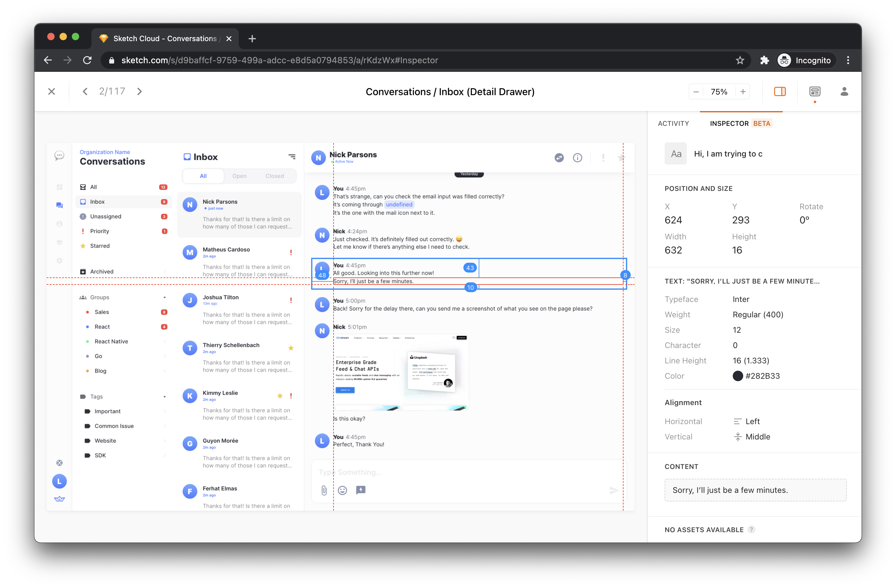Click the 75% zoom level field
This screenshot has width=896, height=588.
click(x=719, y=91)
